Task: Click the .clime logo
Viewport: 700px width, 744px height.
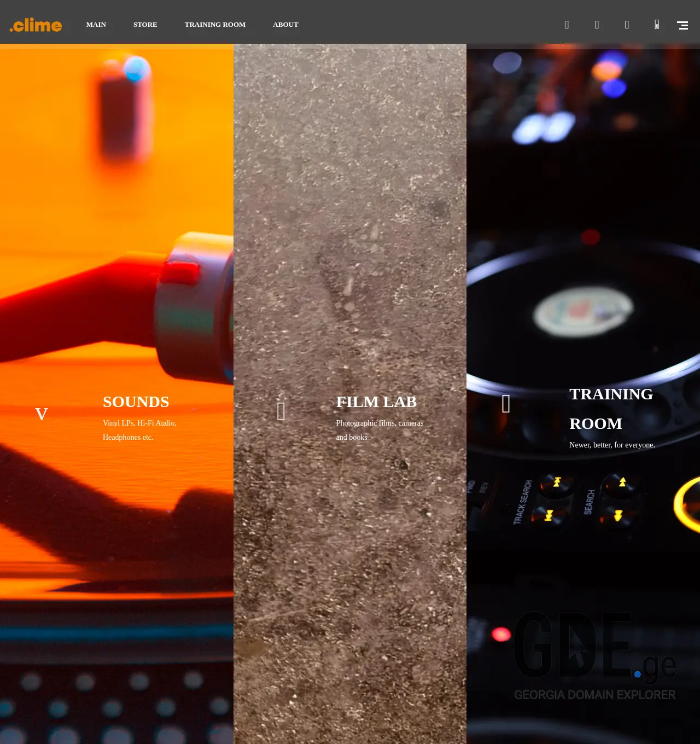Action: coord(36,24)
